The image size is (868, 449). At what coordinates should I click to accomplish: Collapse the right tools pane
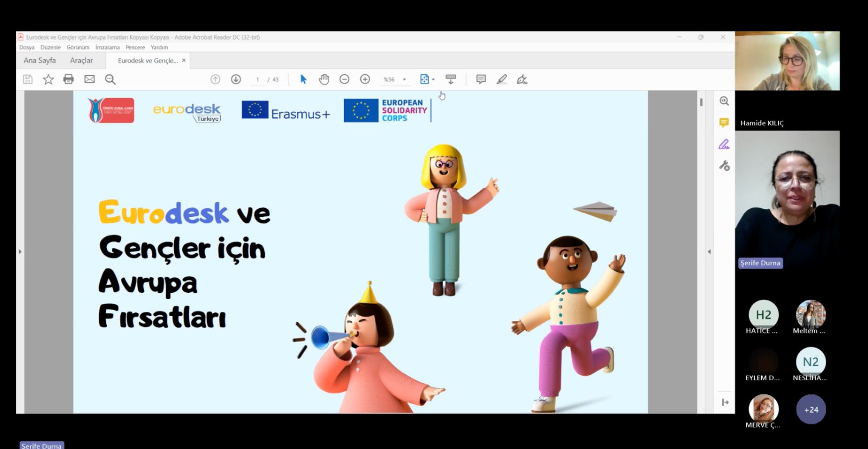click(x=709, y=252)
